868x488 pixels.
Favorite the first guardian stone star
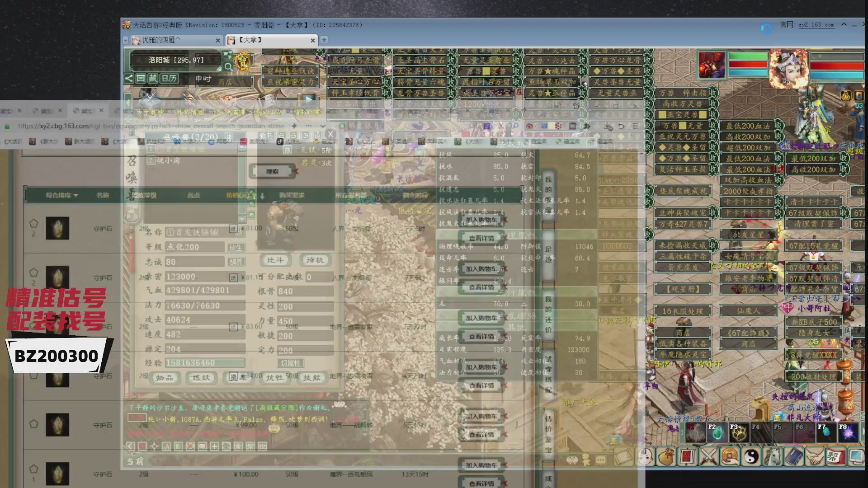(x=33, y=223)
